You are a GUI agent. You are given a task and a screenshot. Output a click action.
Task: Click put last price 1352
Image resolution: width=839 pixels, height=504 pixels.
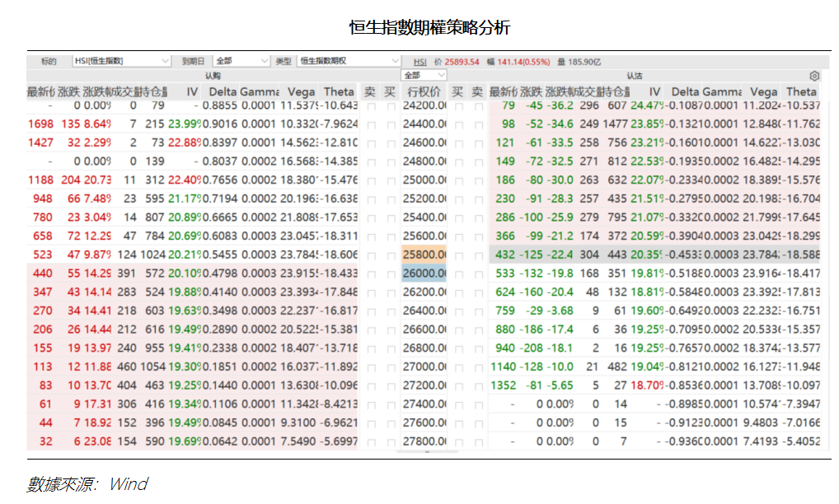504,385
